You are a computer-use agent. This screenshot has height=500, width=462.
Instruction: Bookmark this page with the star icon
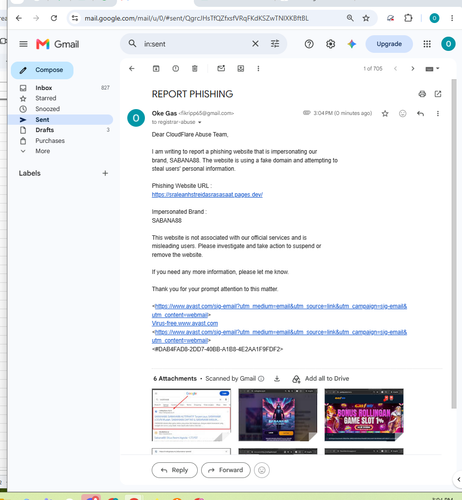366,18
